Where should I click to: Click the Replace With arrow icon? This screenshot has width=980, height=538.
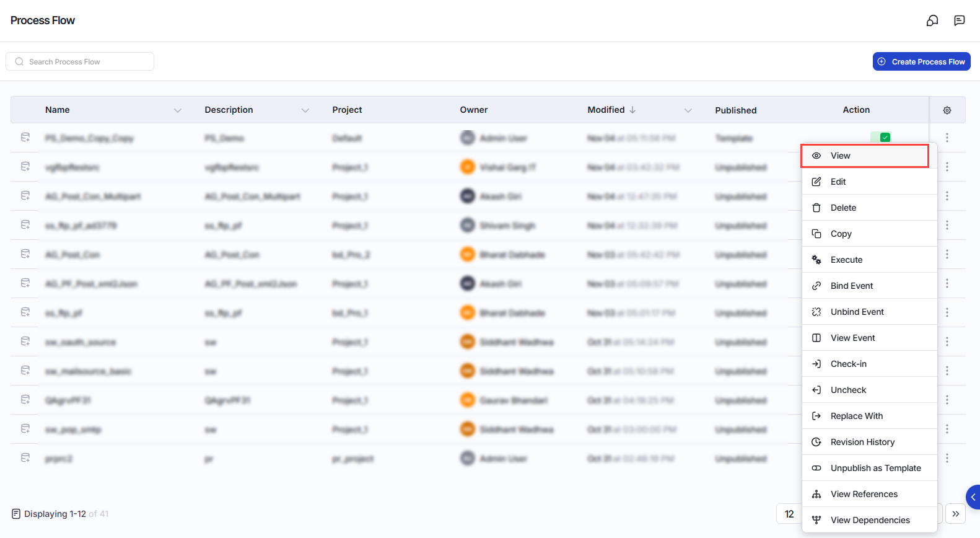[x=816, y=416]
